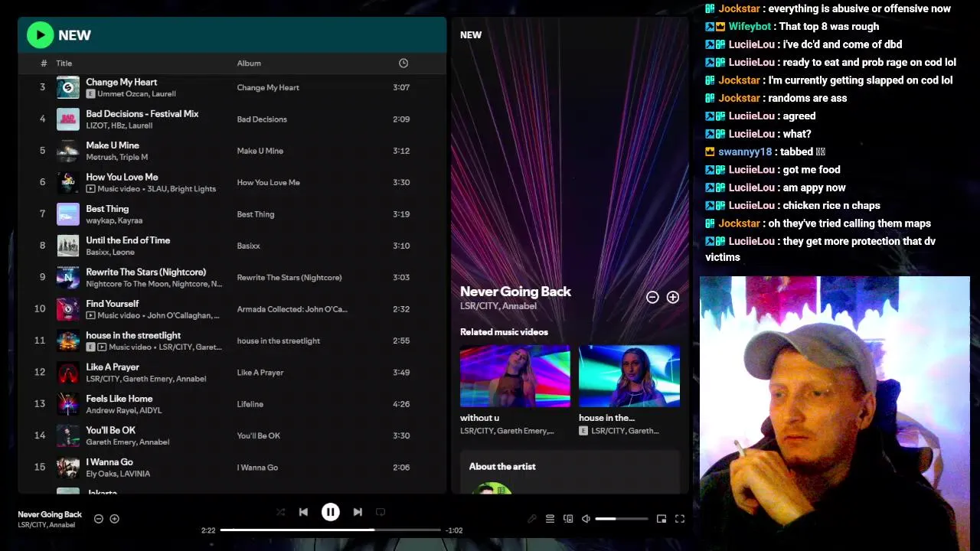
Task: Toggle repeat in the player bar
Action: coord(381,512)
